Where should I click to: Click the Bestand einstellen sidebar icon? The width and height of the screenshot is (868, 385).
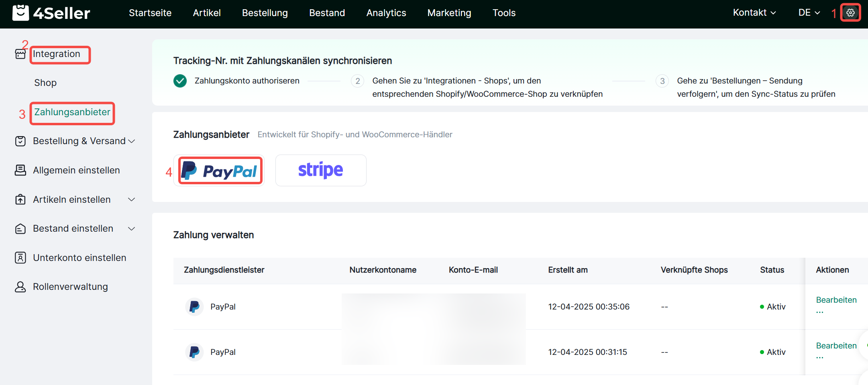pos(20,228)
